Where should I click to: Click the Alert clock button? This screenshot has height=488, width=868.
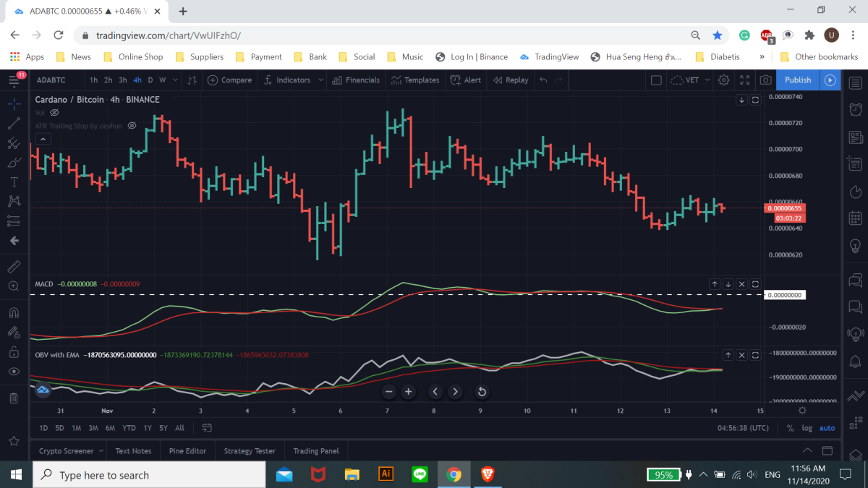465,80
